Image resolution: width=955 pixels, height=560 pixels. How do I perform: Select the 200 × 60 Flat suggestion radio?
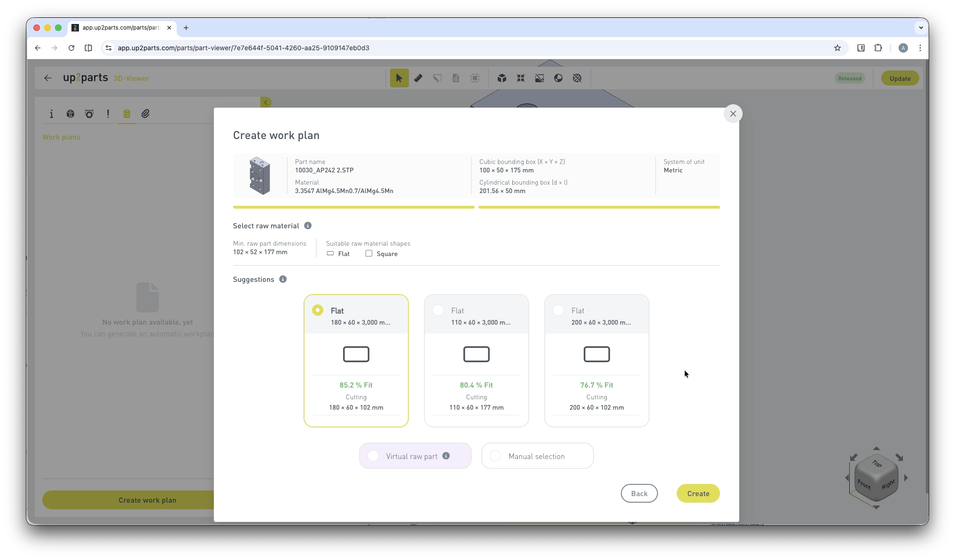tap(558, 310)
